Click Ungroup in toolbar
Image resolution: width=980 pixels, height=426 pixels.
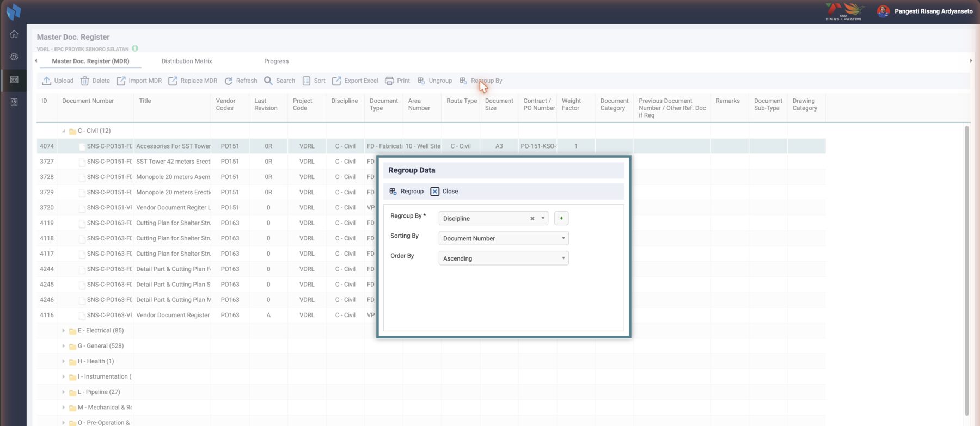tap(434, 81)
